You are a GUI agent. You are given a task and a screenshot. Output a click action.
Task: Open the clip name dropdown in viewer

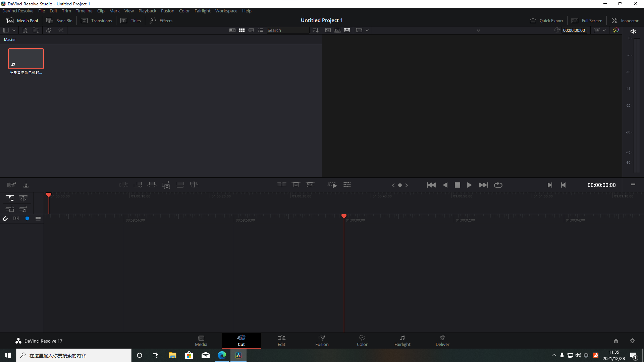coord(479,30)
